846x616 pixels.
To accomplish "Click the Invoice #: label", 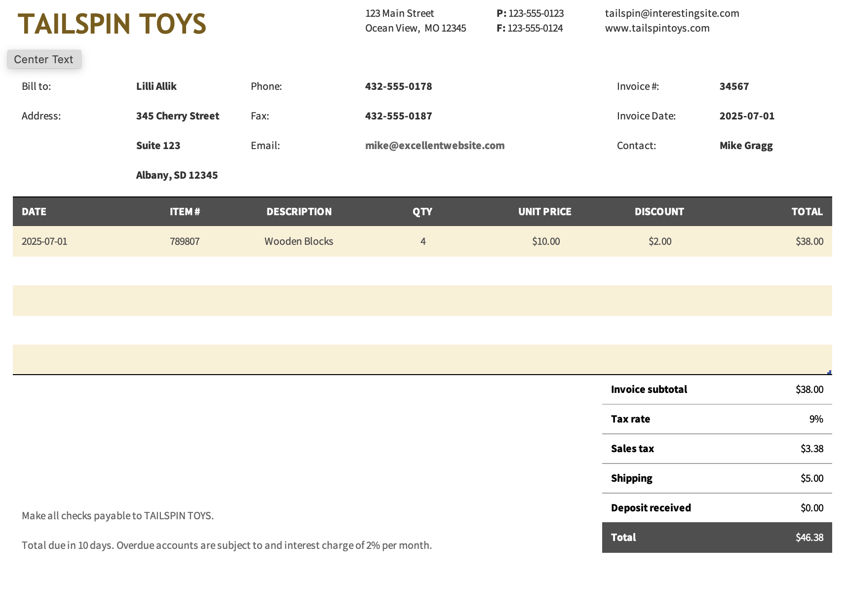I will [638, 86].
